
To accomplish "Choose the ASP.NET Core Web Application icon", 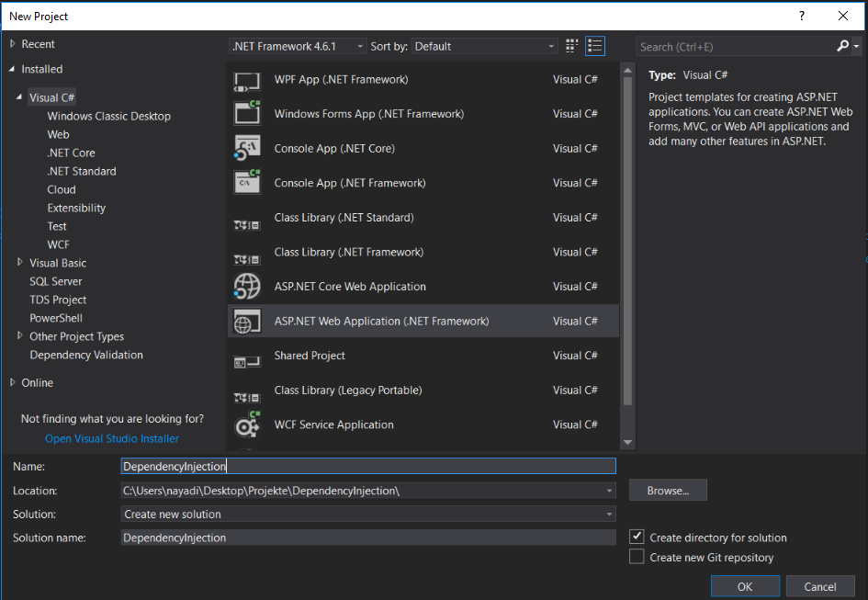I will tap(247, 287).
